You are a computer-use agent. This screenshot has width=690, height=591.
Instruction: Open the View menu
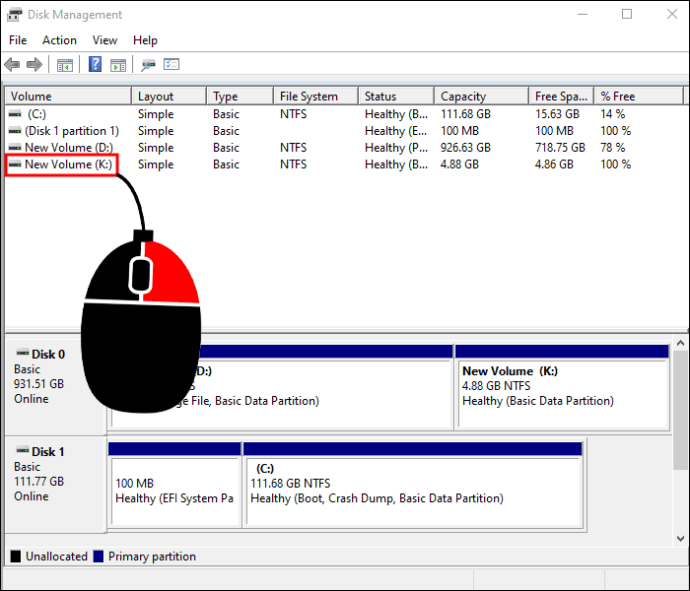click(105, 40)
